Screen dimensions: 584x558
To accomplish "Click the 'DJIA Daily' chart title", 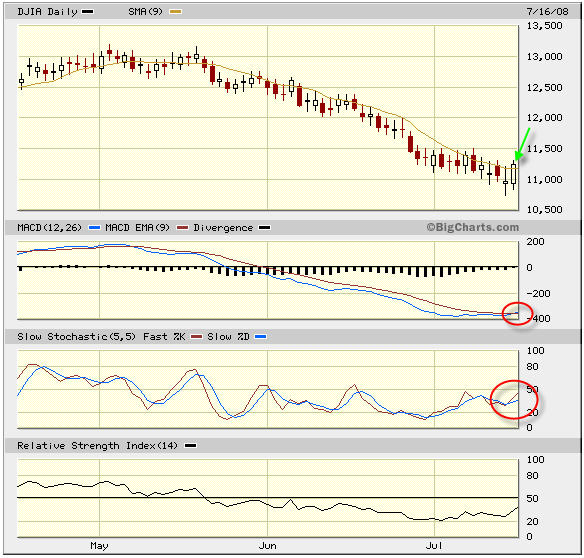I will click(47, 12).
